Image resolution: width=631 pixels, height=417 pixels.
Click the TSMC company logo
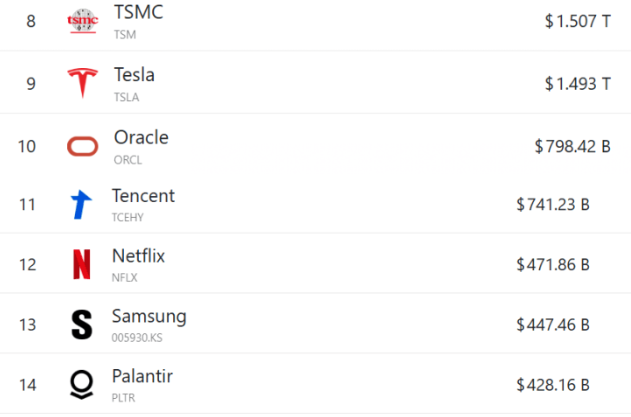pos(81,21)
